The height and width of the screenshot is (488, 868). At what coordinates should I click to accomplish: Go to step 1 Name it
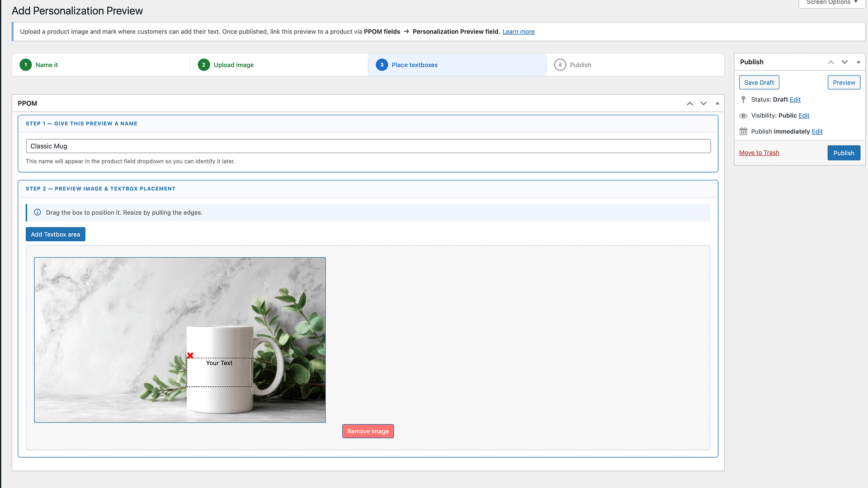click(39, 65)
